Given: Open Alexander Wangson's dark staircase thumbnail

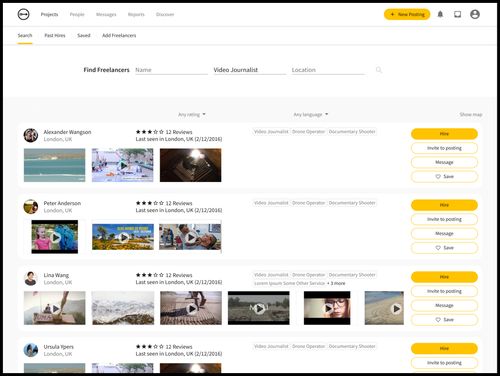Looking at the screenshot, I should point(190,165).
